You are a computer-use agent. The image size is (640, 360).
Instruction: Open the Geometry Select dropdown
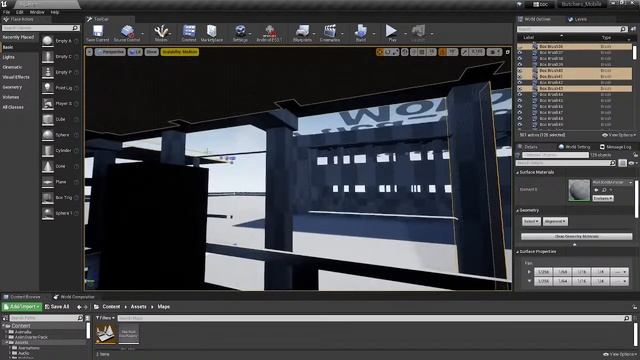[x=531, y=221]
